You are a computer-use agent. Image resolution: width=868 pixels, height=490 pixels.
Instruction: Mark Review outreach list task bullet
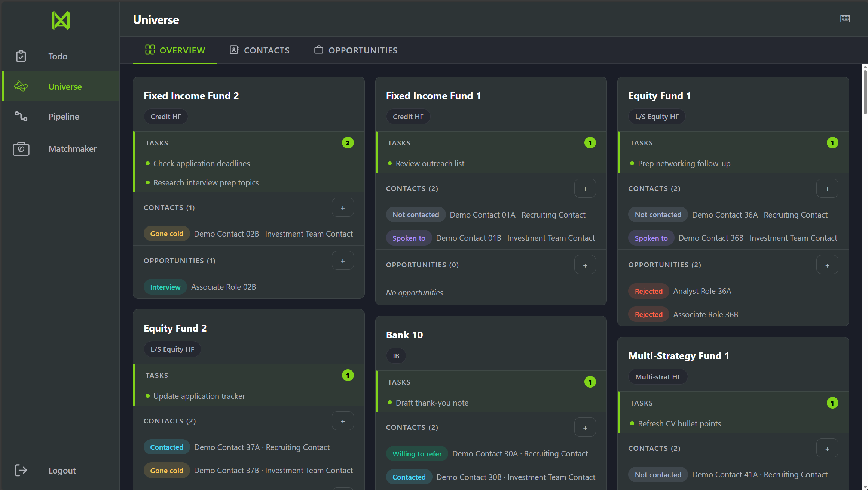click(390, 163)
